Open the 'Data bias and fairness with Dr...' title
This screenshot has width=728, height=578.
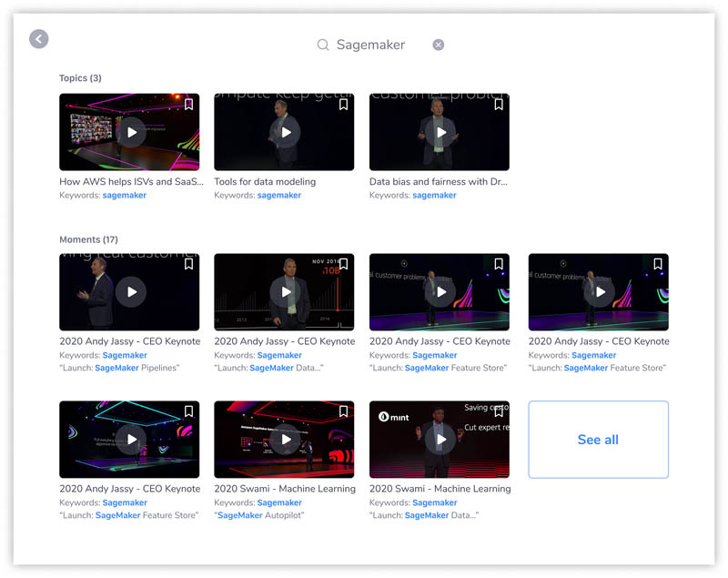439,181
